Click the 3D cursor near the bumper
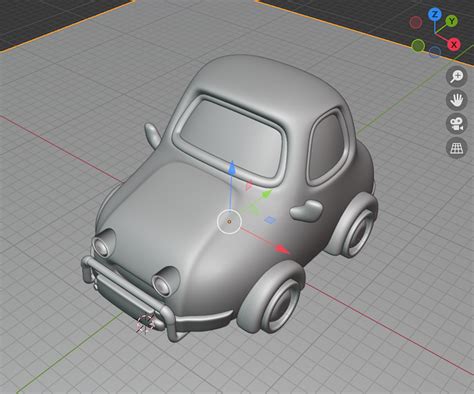Viewport: 474px width, 394px height. click(145, 322)
